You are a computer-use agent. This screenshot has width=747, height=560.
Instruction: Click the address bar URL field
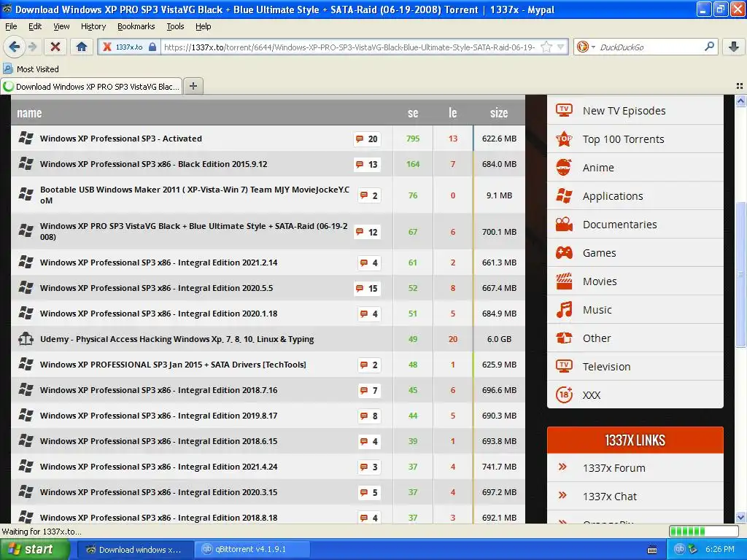[x=349, y=47]
